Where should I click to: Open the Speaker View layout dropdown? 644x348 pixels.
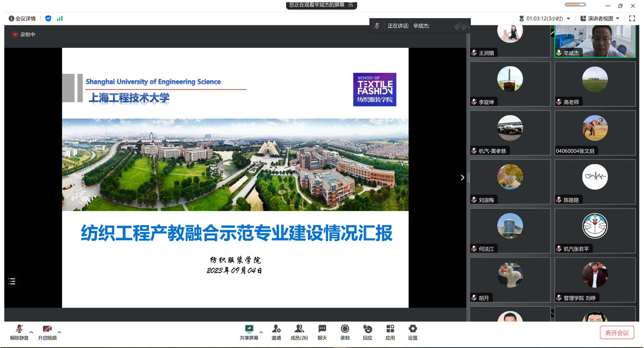coord(600,18)
